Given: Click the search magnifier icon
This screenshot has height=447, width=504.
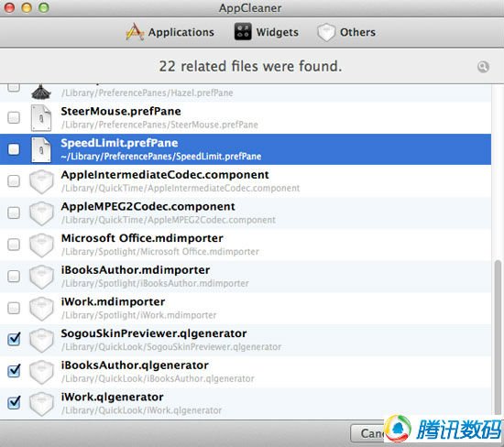Looking at the screenshot, I should [x=483, y=67].
